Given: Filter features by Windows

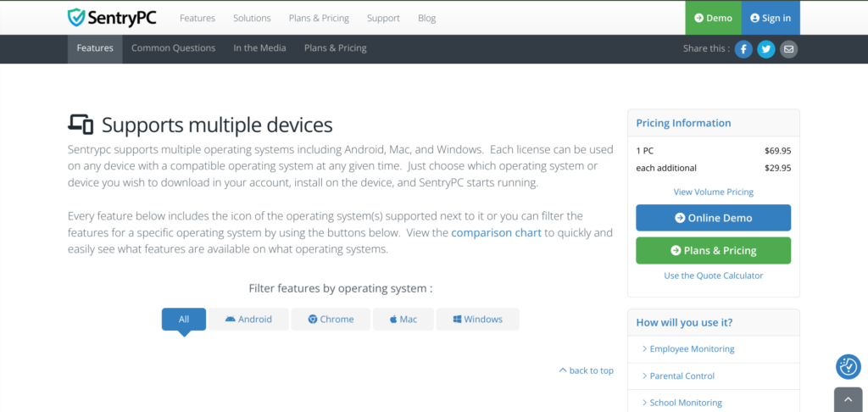Looking at the screenshot, I should click(x=478, y=320).
